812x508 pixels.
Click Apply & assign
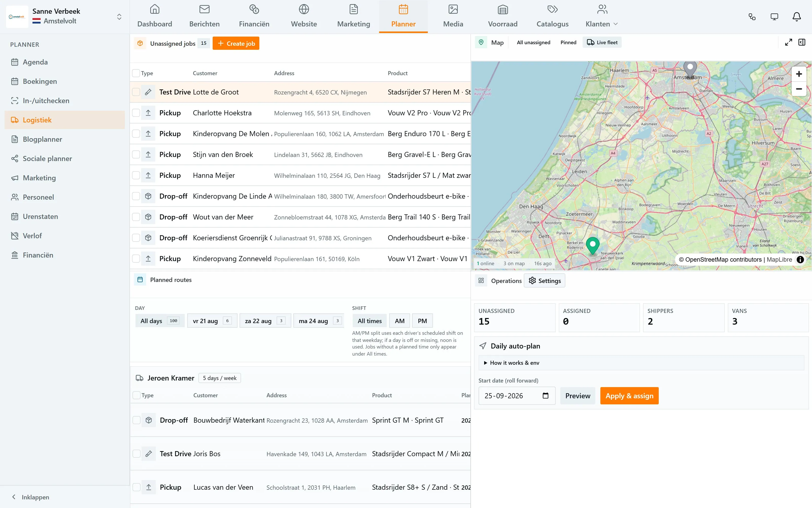click(x=629, y=396)
